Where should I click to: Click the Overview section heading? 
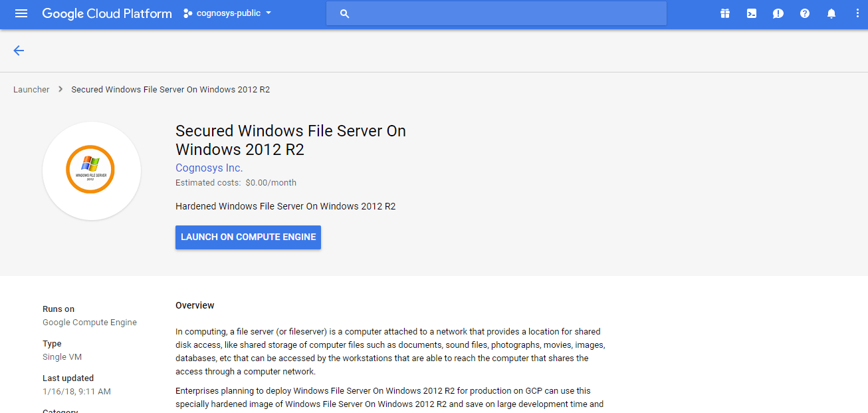point(195,305)
